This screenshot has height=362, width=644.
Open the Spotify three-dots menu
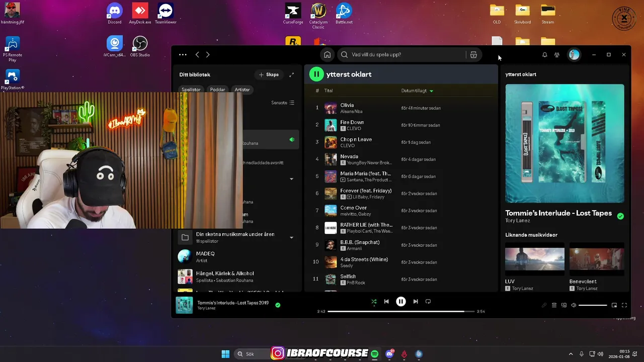pyautogui.click(x=183, y=55)
